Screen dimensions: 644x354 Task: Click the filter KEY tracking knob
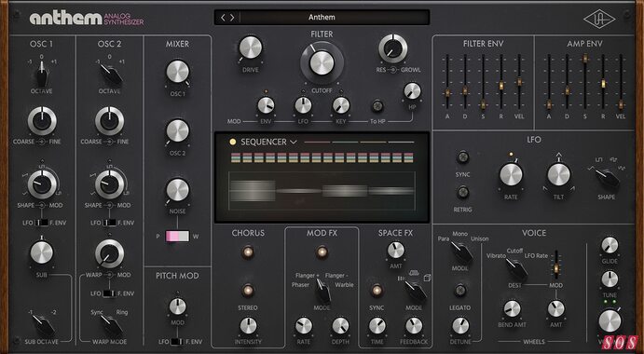[x=341, y=105]
